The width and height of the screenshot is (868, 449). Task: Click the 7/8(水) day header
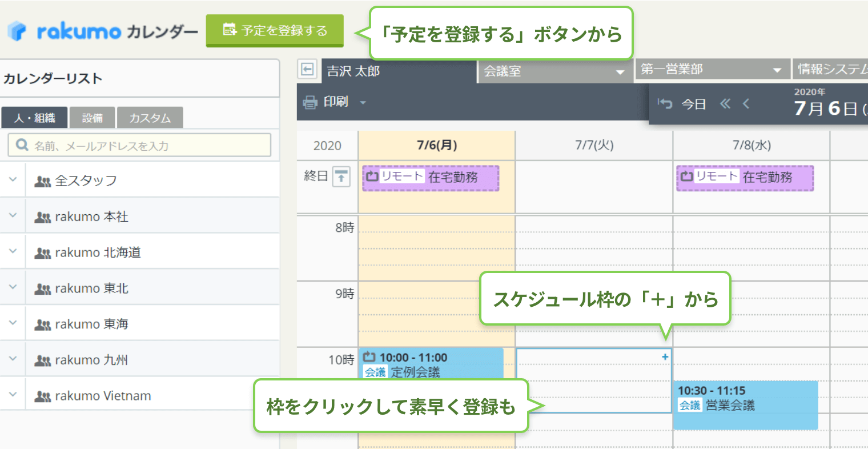[752, 145]
